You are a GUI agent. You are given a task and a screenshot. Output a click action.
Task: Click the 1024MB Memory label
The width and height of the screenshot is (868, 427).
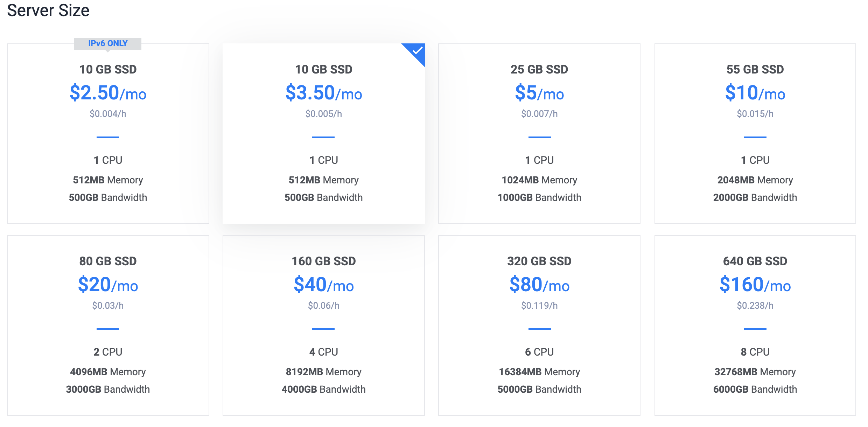[539, 180]
